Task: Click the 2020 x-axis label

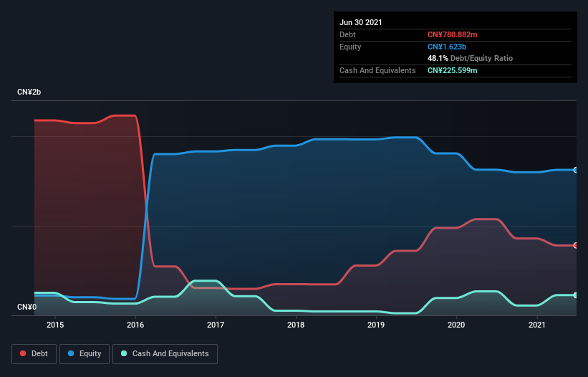Action: click(x=456, y=325)
